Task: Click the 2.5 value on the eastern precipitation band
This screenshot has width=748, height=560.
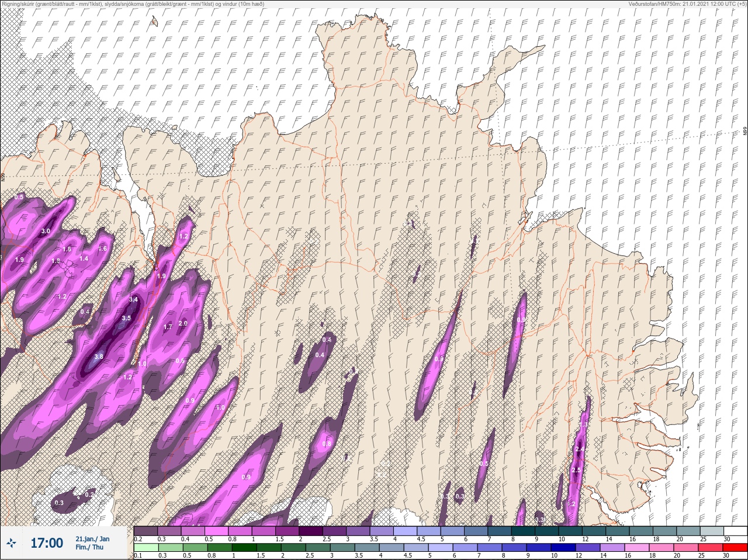Action: coord(576,471)
